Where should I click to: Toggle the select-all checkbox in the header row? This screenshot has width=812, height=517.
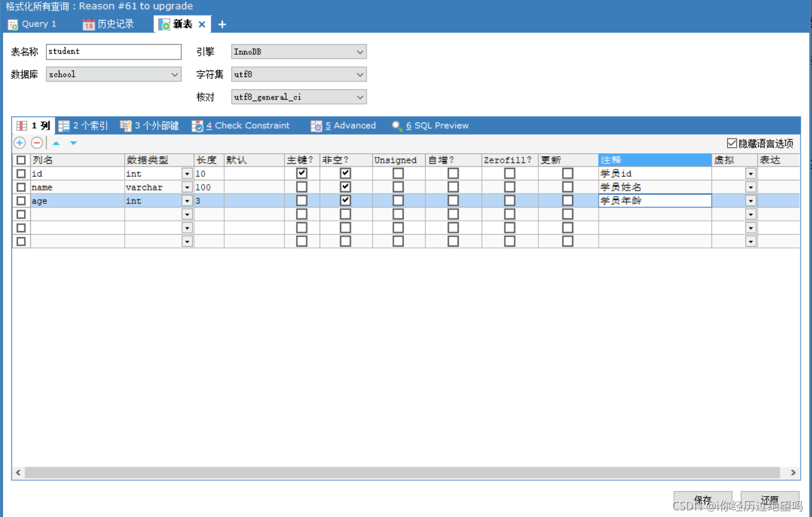point(21,160)
